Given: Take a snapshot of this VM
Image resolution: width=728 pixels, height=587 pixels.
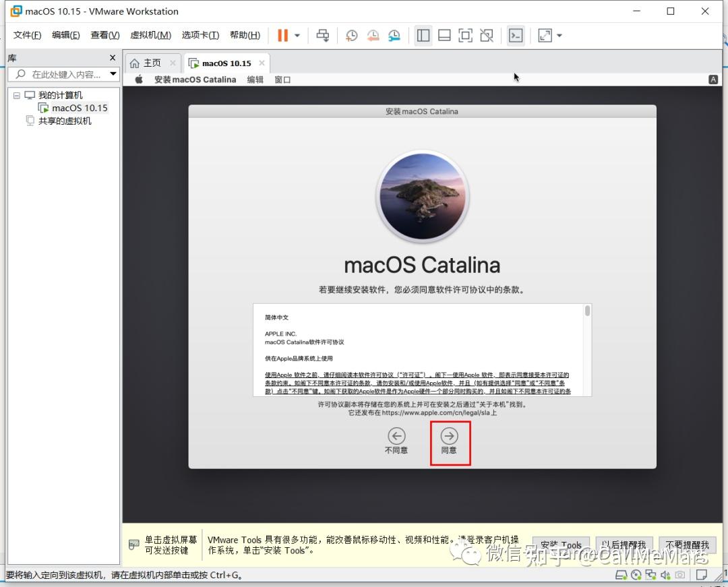Looking at the screenshot, I should [x=351, y=35].
